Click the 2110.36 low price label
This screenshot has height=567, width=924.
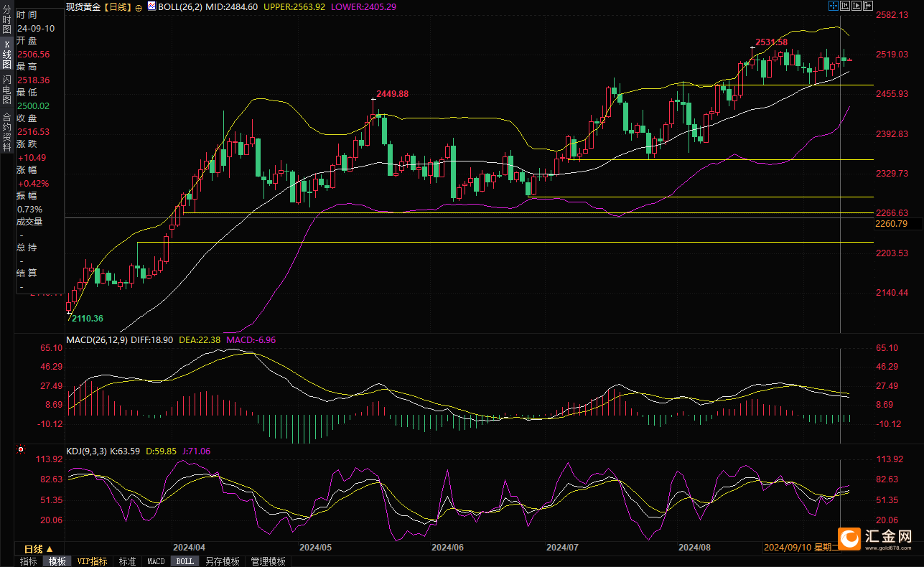88,319
